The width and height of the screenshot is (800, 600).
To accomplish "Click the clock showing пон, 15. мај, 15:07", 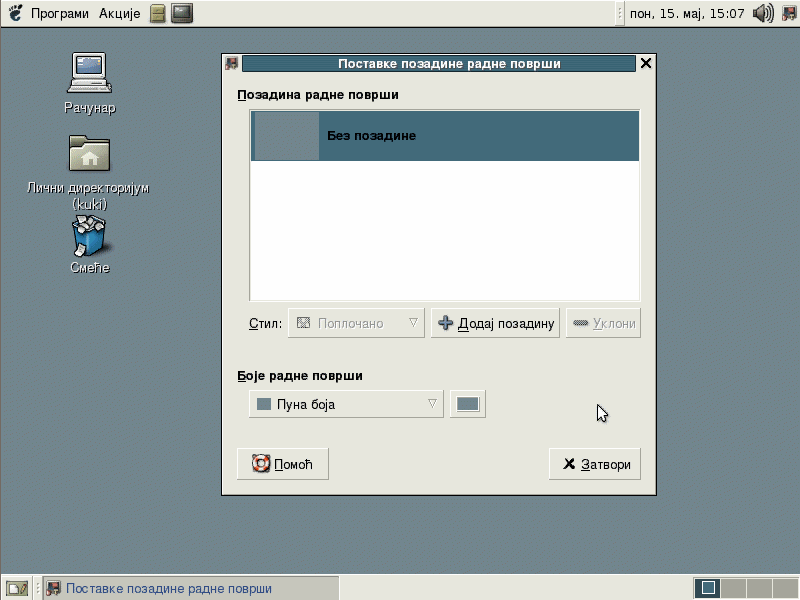I will tap(687, 13).
